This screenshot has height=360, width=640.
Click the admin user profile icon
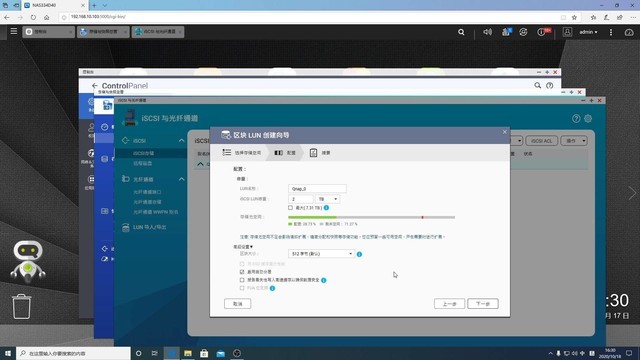tap(567, 32)
